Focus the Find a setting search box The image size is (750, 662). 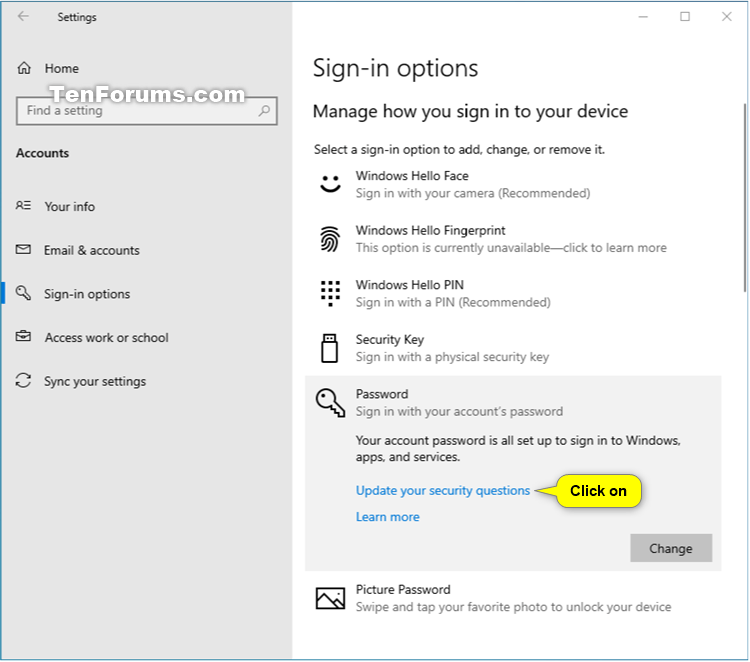tap(146, 111)
